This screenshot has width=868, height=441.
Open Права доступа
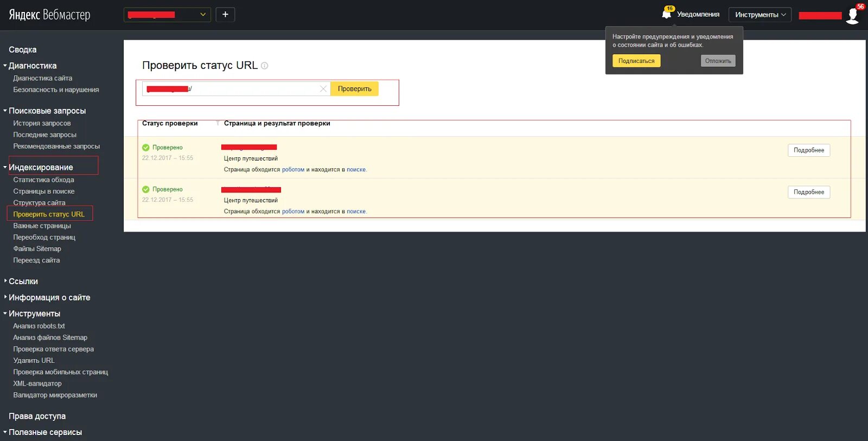(x=37, y=416)
